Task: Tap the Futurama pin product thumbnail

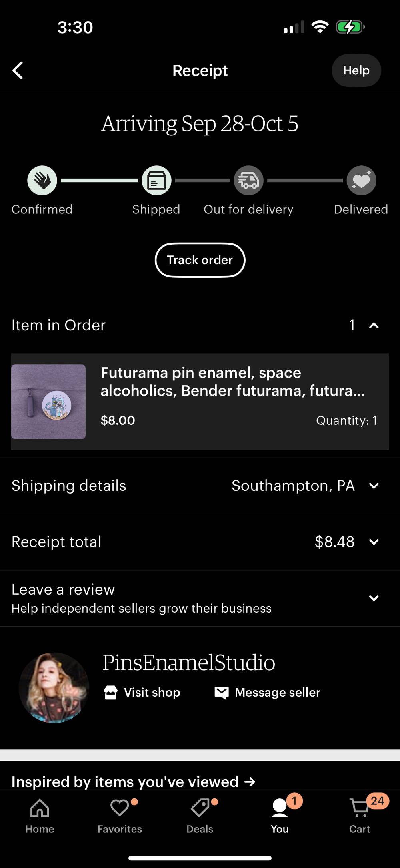Action: [x=48, y=402]
